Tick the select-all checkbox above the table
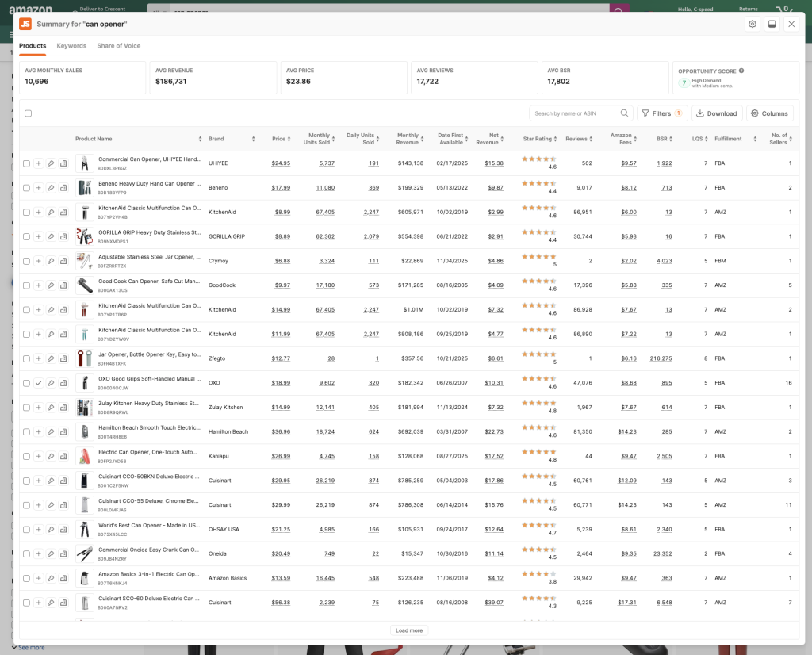The height and width of the screenshot is (655, 812). [x=28, y=113]
